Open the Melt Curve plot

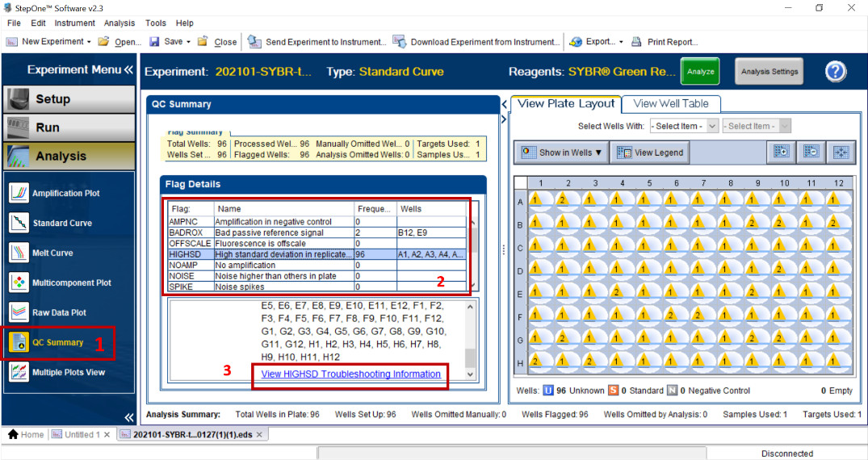[x=52, y=253]
